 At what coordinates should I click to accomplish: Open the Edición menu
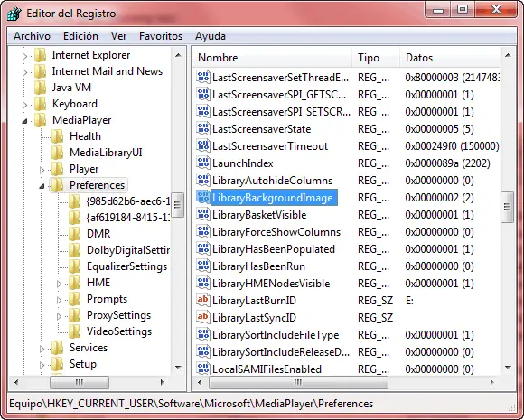point(81,36)
